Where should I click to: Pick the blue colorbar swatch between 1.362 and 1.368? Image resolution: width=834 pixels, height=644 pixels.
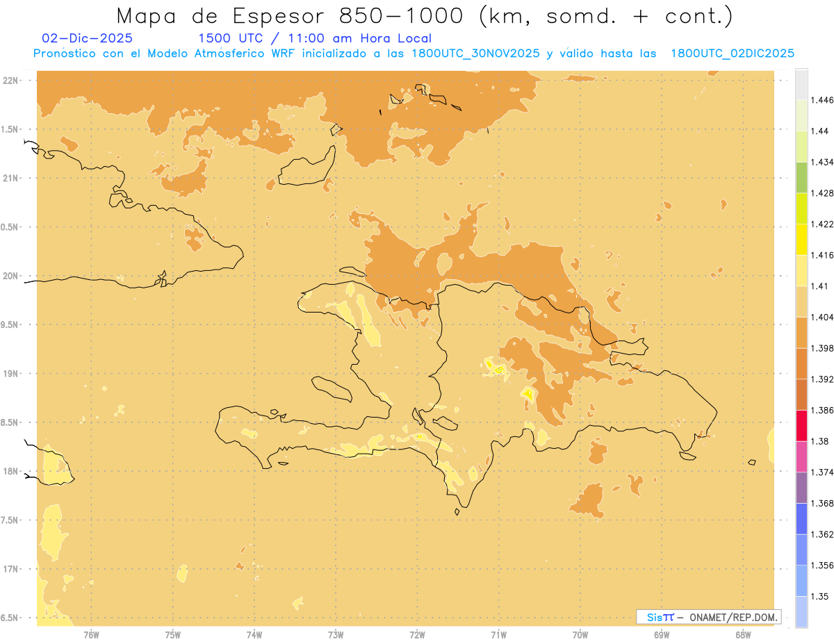coord(801,519)
